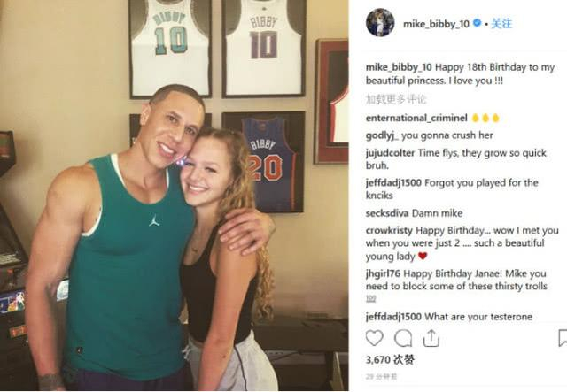Click the post timestamp below likes
Screen dimensions: 567x392
pos(381,376)
